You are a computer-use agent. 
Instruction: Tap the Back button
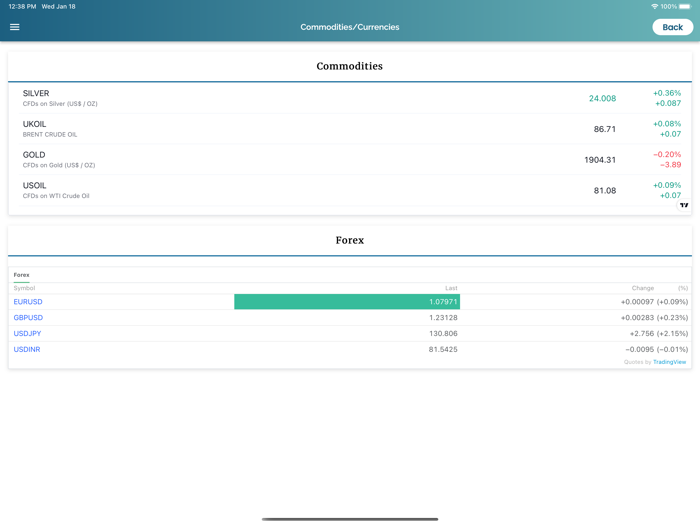coord(672,27)
